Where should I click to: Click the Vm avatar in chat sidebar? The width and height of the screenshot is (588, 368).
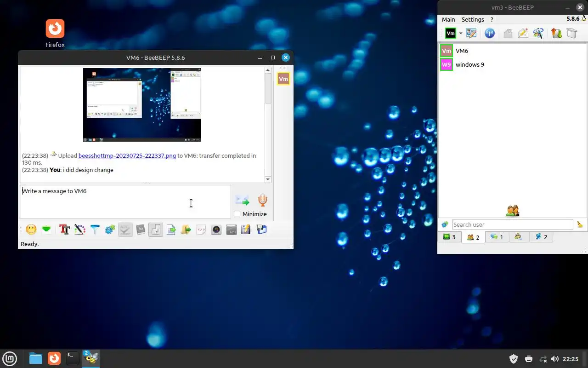tap(283, 79)
